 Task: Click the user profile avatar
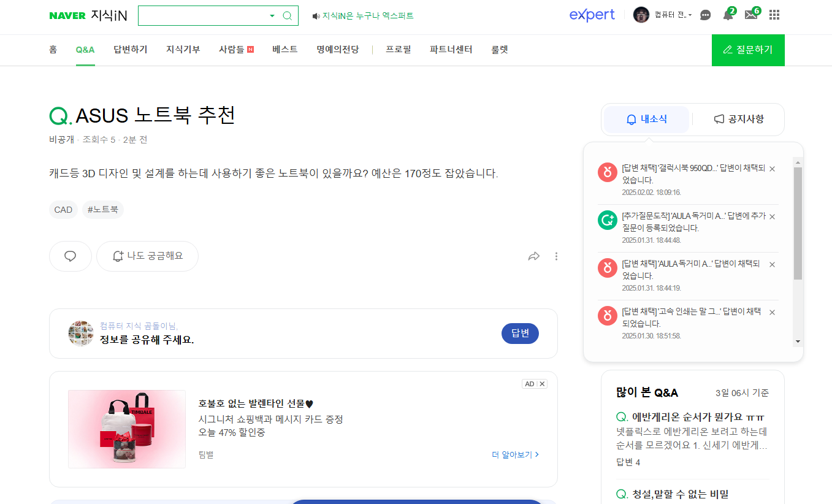click(641, 15)
